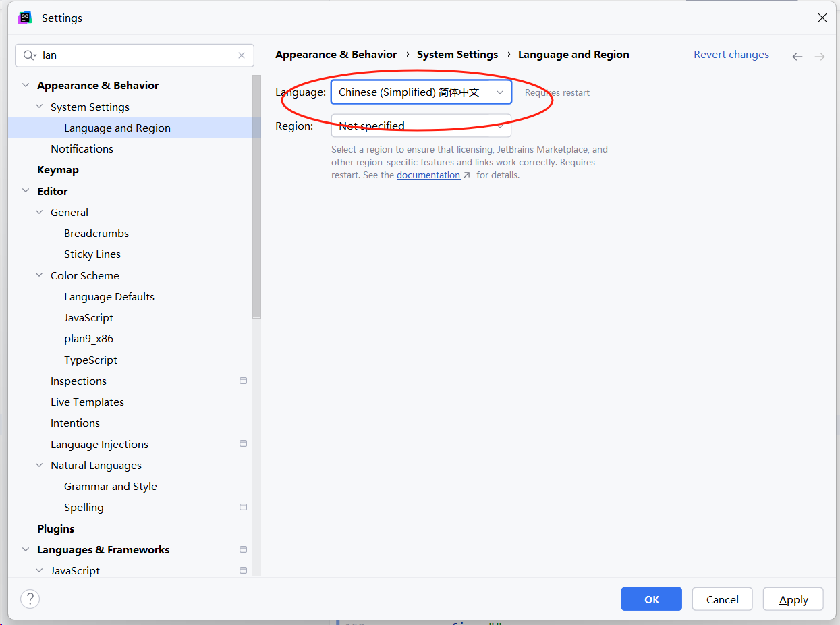Click the help question mark icon
This screenshot has width=840, height=625.
[30, 599]
